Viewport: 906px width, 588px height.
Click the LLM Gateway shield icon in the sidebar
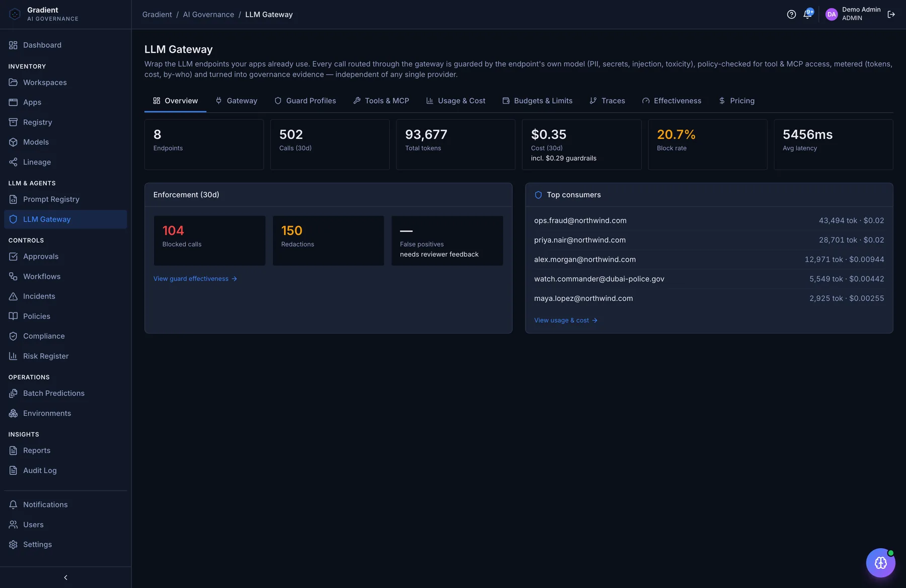tap(13, 219)
